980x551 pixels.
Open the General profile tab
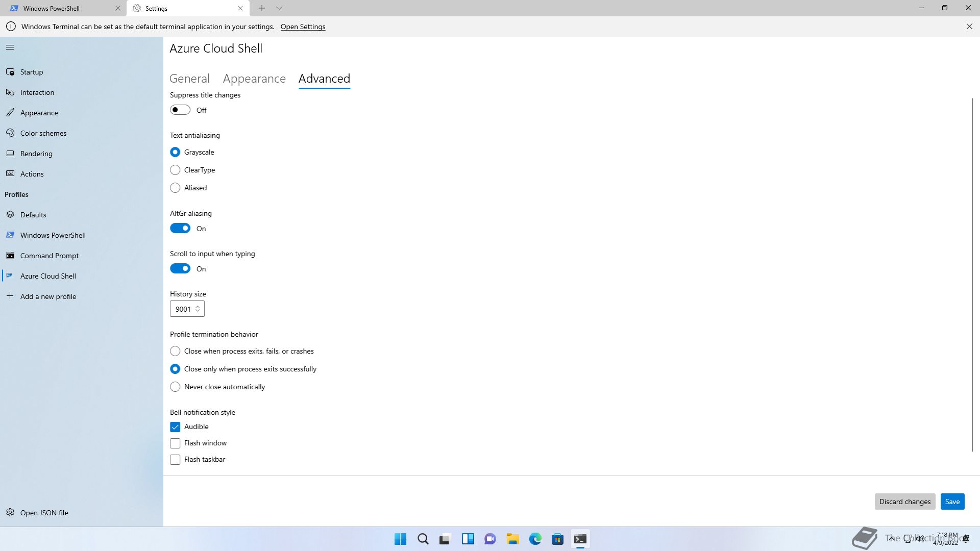(x=190, y=79)
